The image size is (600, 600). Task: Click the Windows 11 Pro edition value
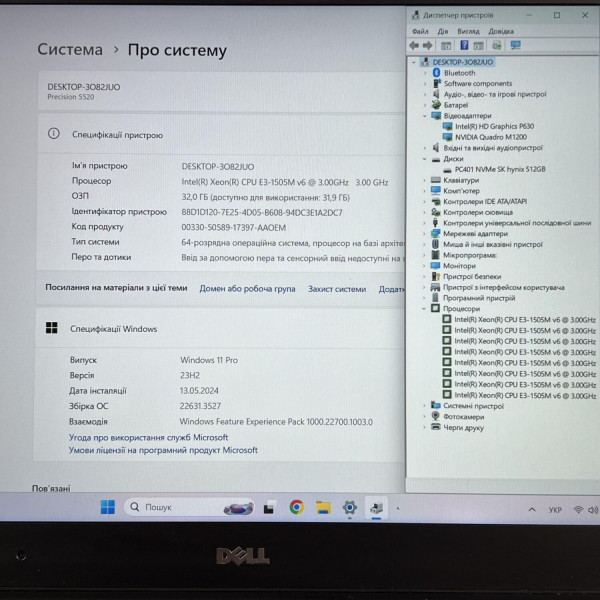click(x=209, y=360)
